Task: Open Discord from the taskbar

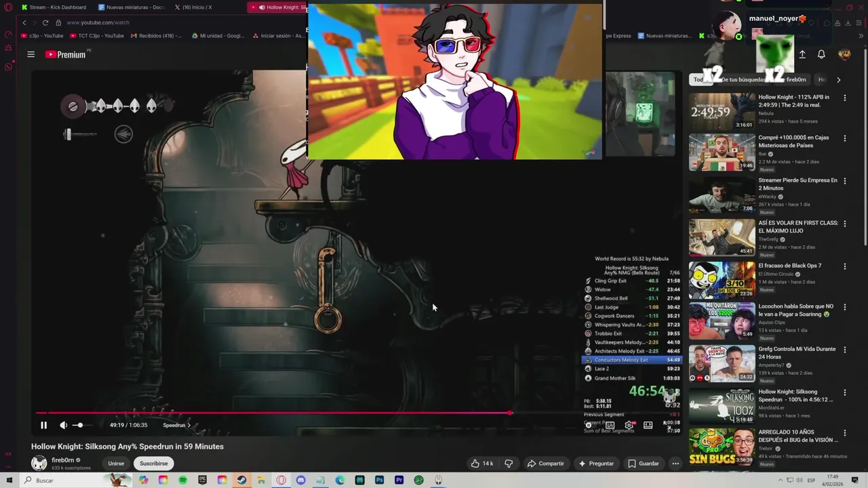Action: pyautogui.click(x=300, y=480)
